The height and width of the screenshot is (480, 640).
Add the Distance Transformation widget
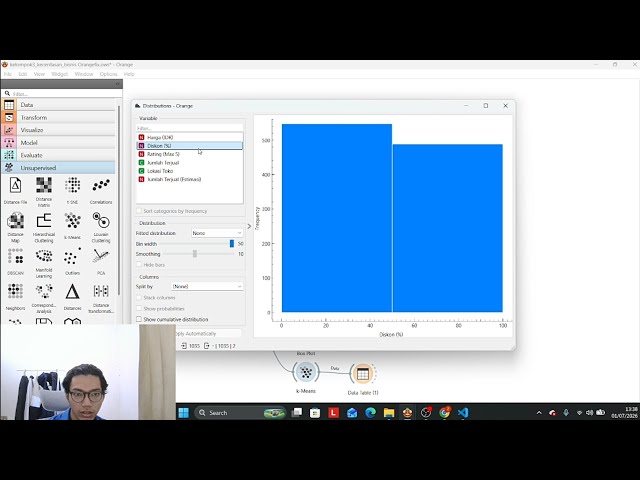click(x=101, y=298)
